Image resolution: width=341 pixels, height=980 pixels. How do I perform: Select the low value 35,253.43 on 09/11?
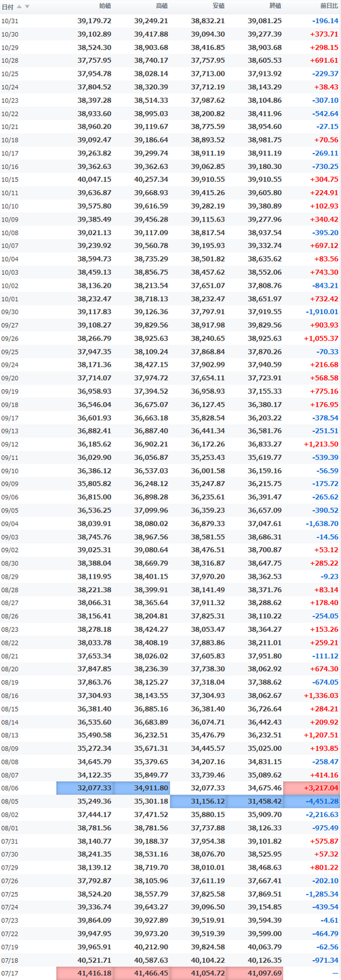(208, 459)
